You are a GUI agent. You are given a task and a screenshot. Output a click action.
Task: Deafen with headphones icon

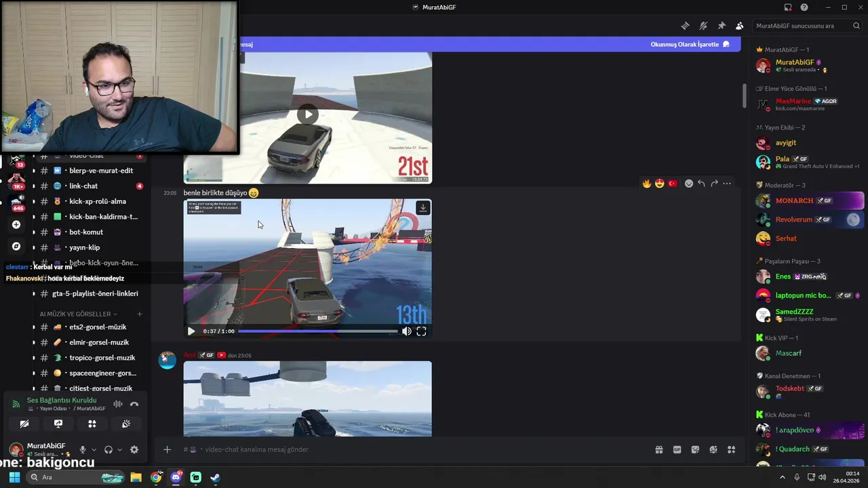coord(108,449)
